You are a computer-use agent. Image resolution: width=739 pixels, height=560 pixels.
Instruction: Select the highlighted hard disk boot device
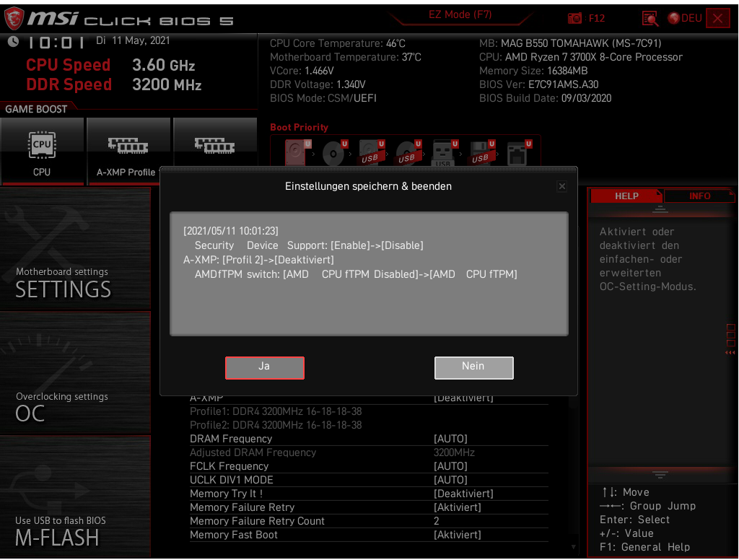298,152
